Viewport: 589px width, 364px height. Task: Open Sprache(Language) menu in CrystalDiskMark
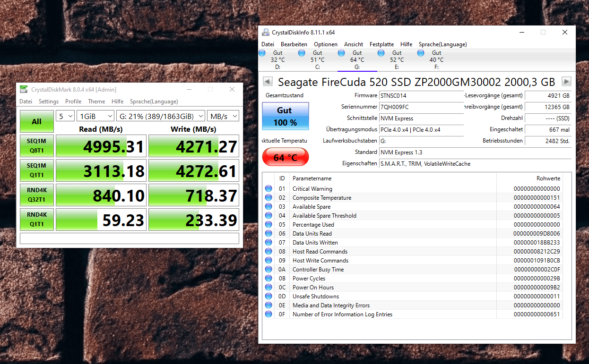154,102
